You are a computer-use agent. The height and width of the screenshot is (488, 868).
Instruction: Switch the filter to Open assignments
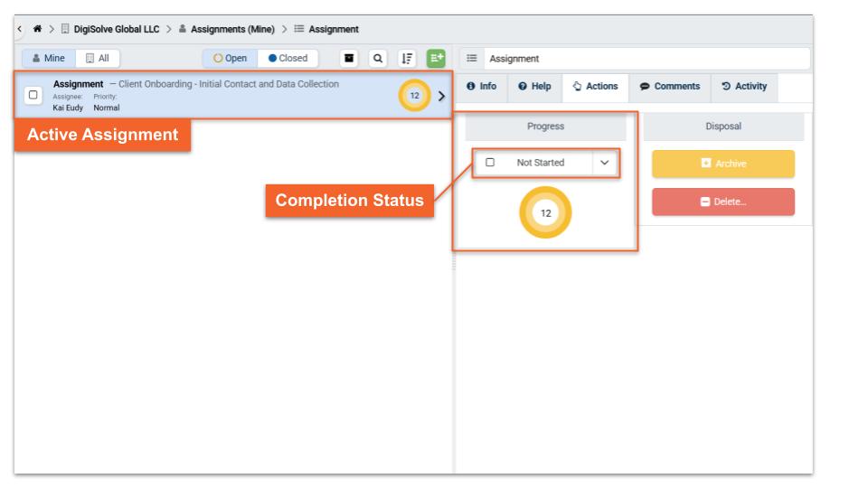point(230,59)
